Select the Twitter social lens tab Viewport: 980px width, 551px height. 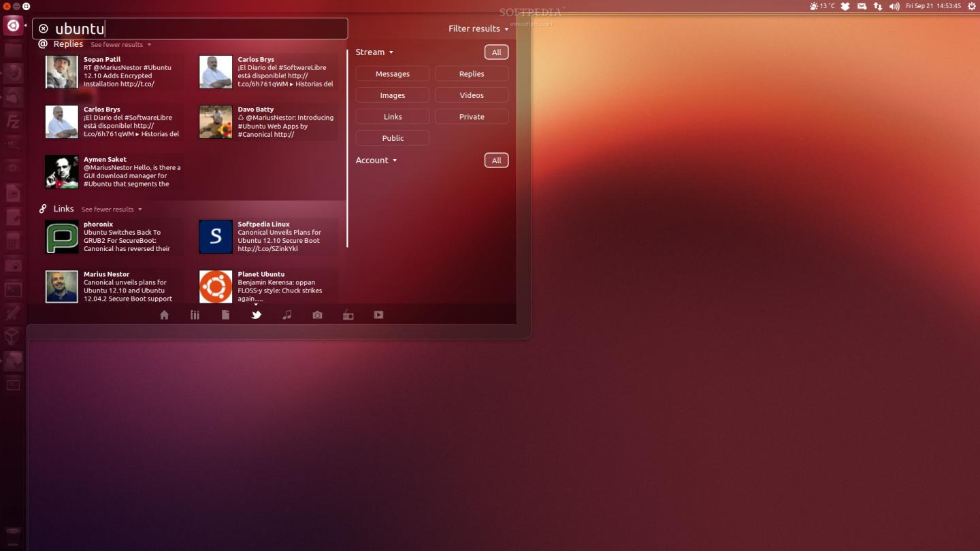pos(256,315)
